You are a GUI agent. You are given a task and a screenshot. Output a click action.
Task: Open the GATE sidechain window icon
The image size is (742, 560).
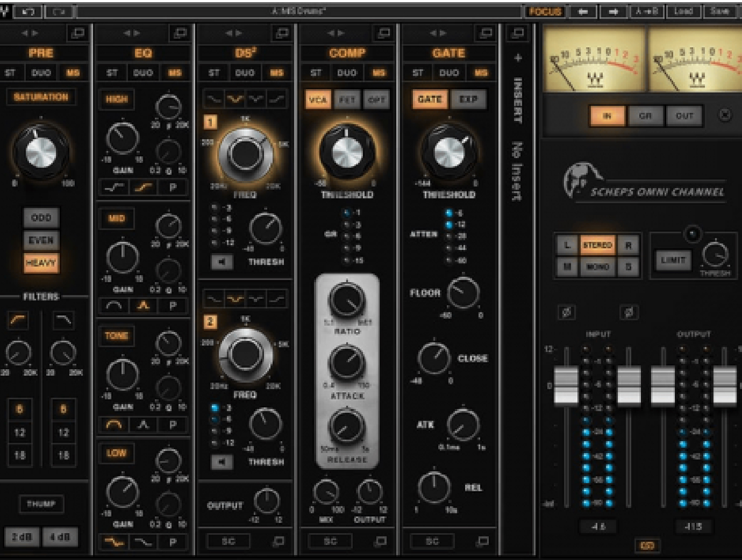483,541
